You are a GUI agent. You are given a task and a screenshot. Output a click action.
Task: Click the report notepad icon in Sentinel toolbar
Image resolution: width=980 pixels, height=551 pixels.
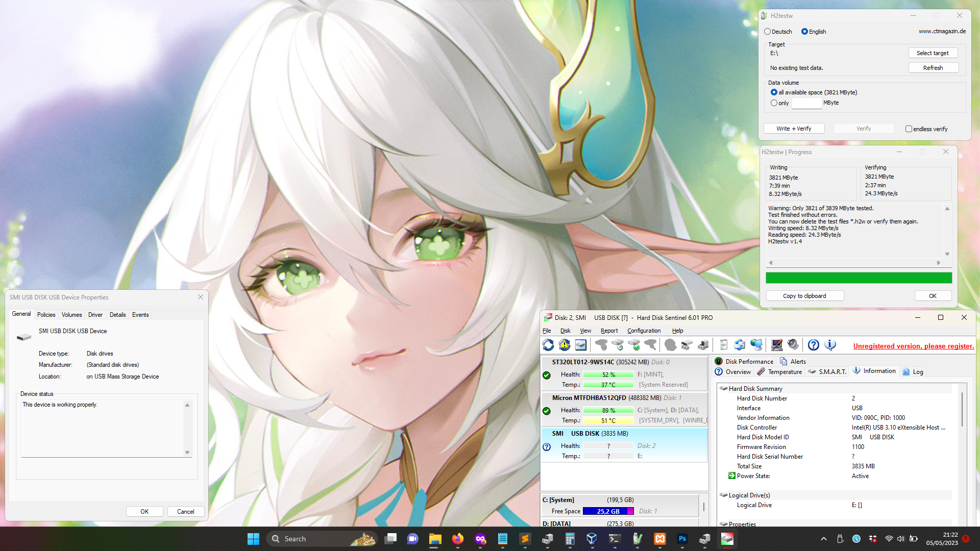(723, 345)
